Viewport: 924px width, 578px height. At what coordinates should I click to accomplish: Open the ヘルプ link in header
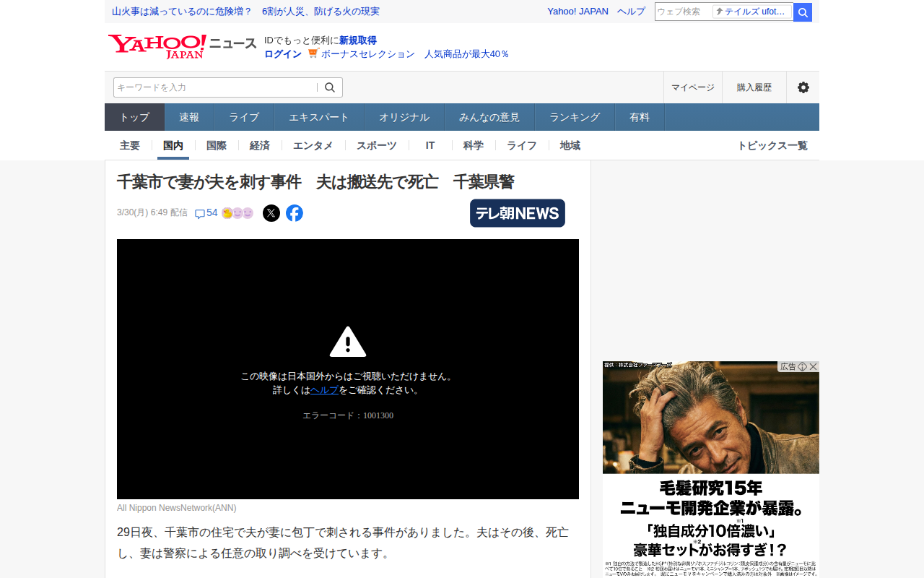(631, 12)
